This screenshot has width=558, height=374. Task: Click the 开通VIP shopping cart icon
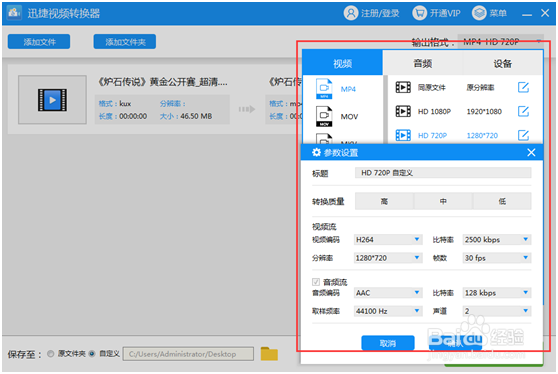click(420, 13)
